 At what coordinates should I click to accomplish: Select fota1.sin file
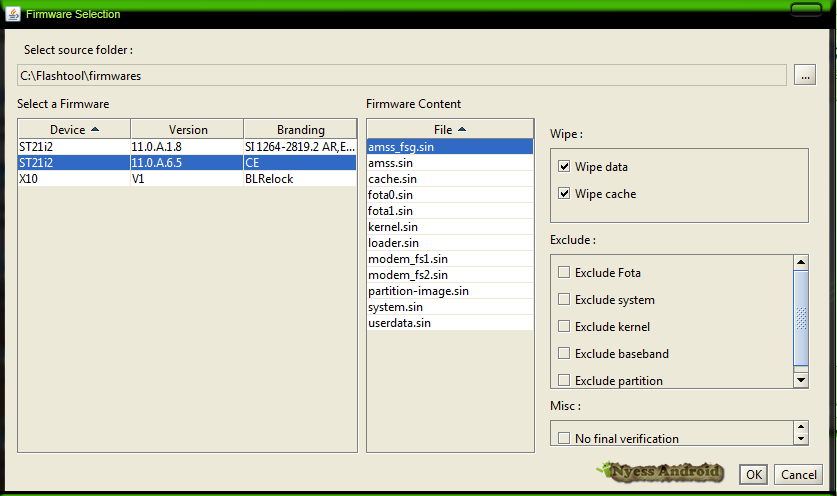[x=450, y=211]
